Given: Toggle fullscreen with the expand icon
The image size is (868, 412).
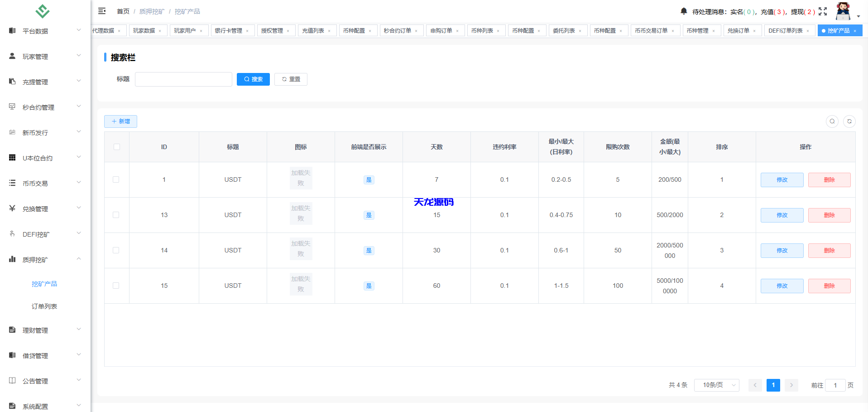Looking at the screenshot, I should pyautogui.click(x=823, y=12).
